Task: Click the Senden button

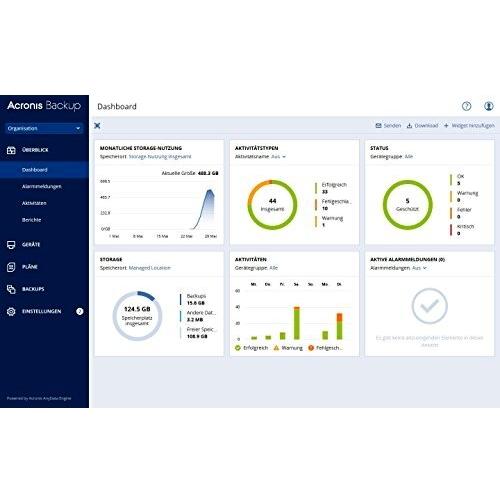Action: (x=388, y=126)
